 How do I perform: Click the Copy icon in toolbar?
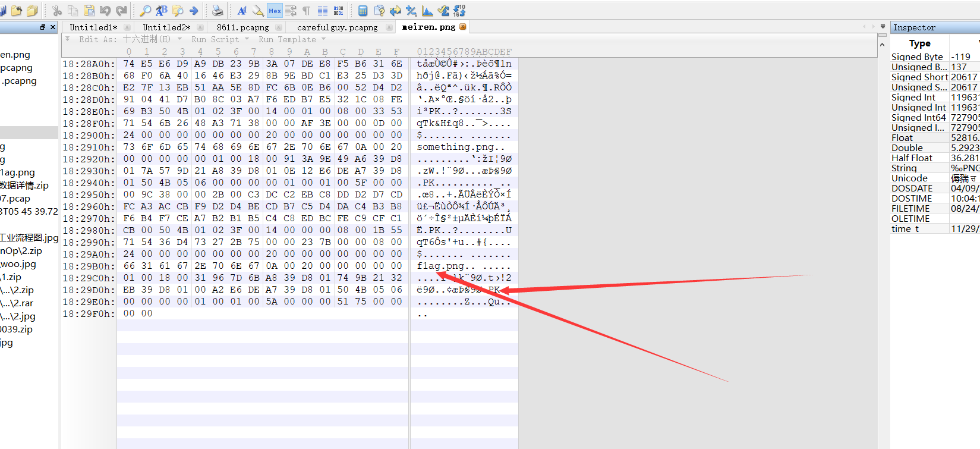tap(73, 11)
